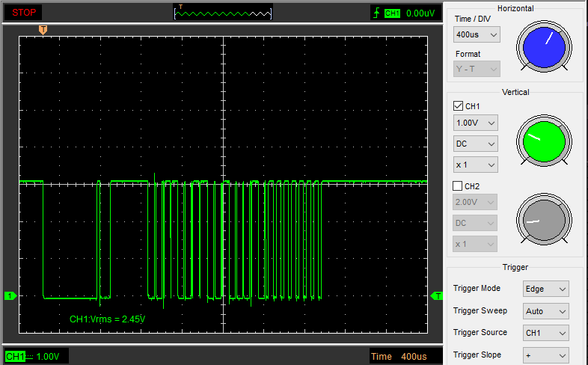The width and height of the screenshot is (588, 365).
Task: Click the waveform overview thumbnail at top
Action: [223, 12]
